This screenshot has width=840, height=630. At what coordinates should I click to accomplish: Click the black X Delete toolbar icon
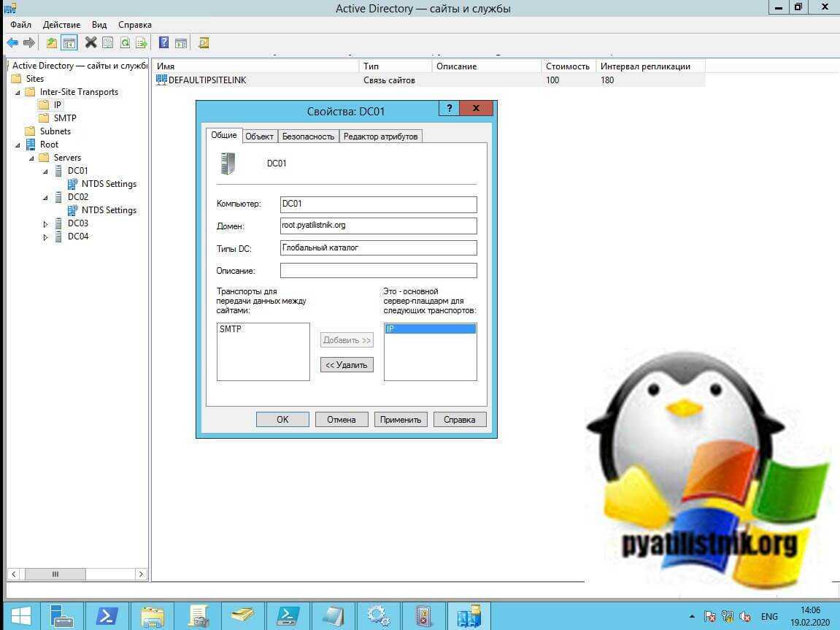(90, 43)
